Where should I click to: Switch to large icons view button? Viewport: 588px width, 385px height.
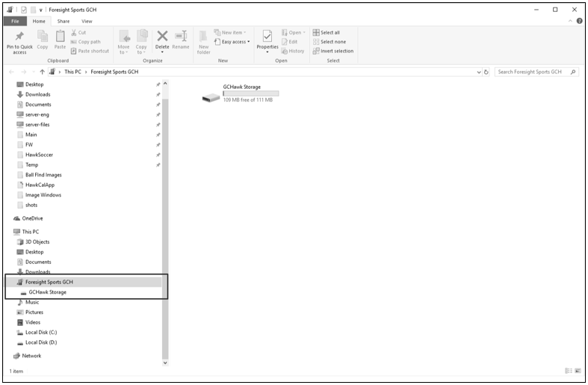point(578,371)
